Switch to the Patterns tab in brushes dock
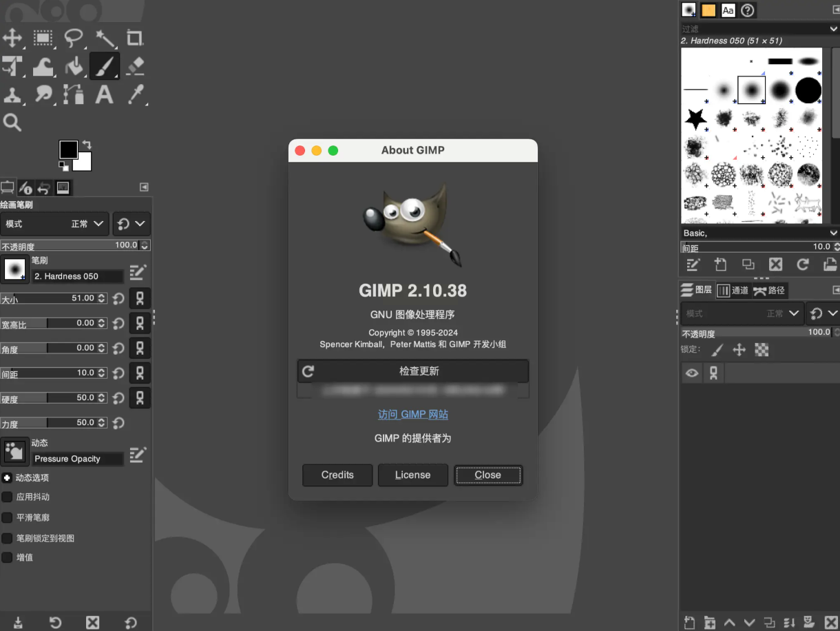Viewport: 840px width, 631px height. click(x=708, y=10)
